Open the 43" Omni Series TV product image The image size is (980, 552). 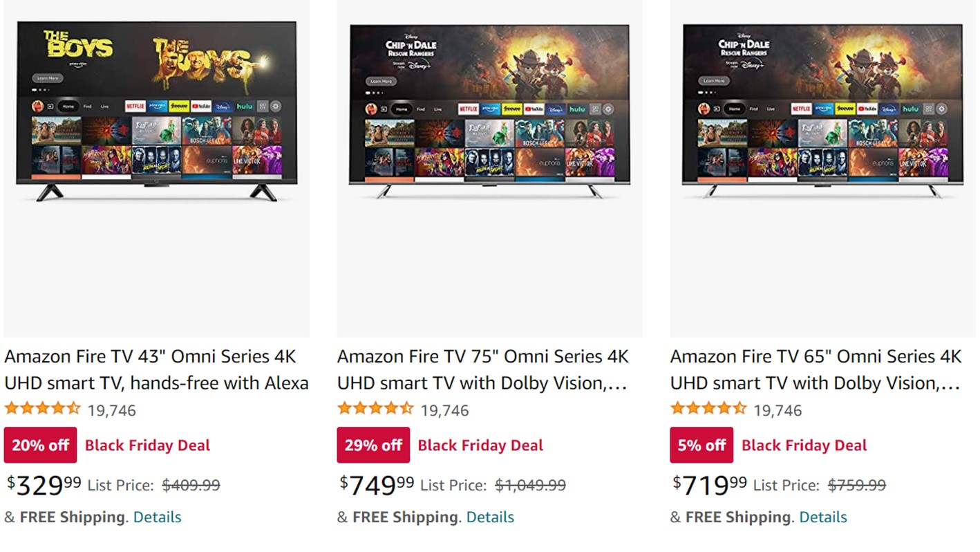[156, 111]
